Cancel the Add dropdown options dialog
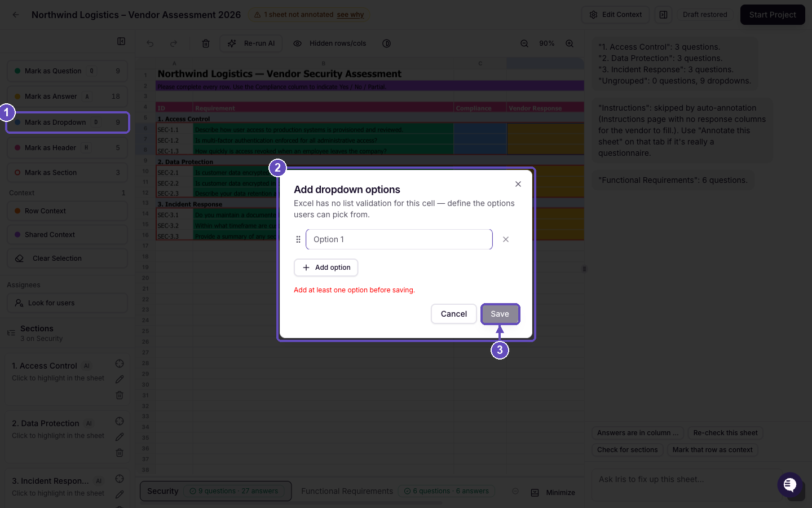Screen dimensions: 812x508 pyautogui.click(x=454, y=314)
